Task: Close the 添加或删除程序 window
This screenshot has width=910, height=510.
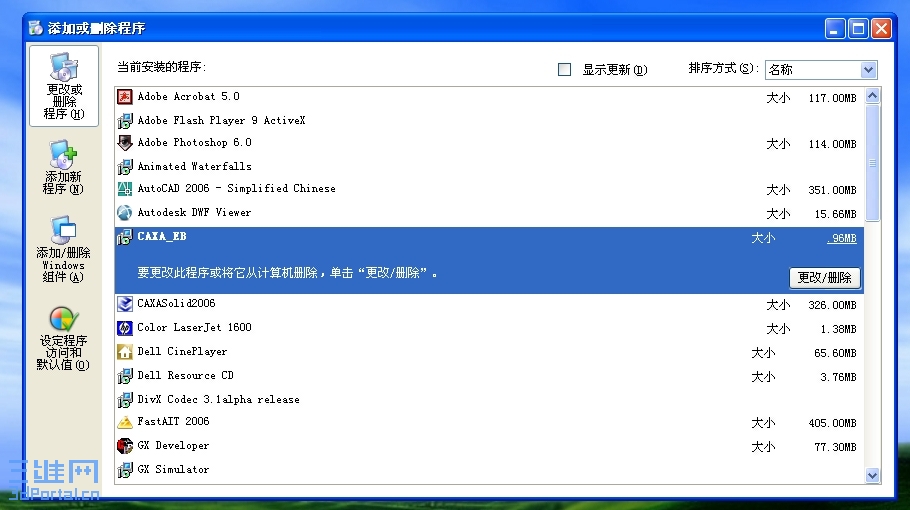Action: 881,28
